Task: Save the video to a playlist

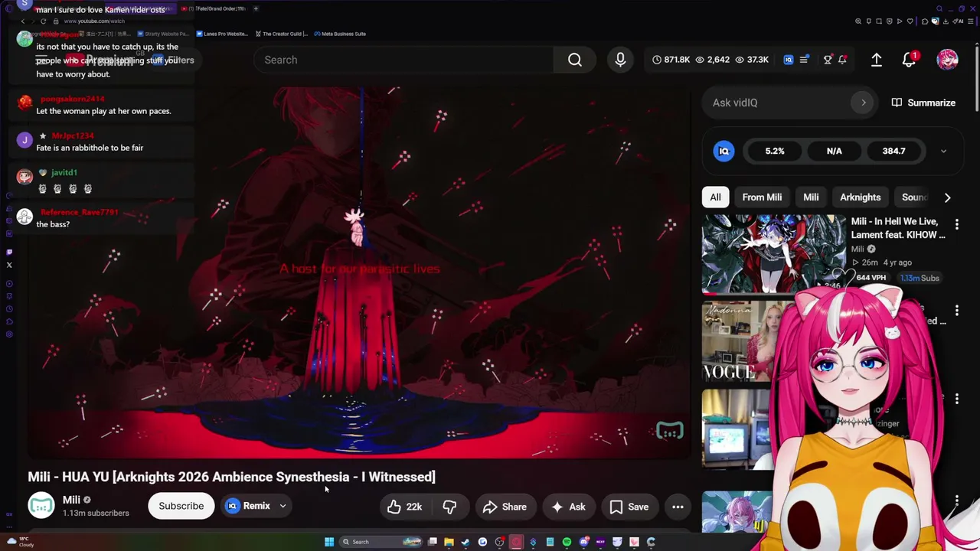Action: click(629, 507)
